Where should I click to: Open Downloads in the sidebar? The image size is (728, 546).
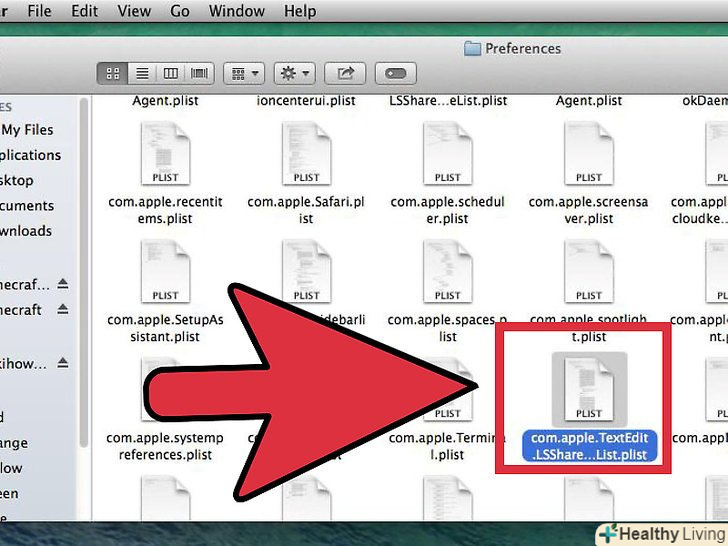(x=26, y=231)
